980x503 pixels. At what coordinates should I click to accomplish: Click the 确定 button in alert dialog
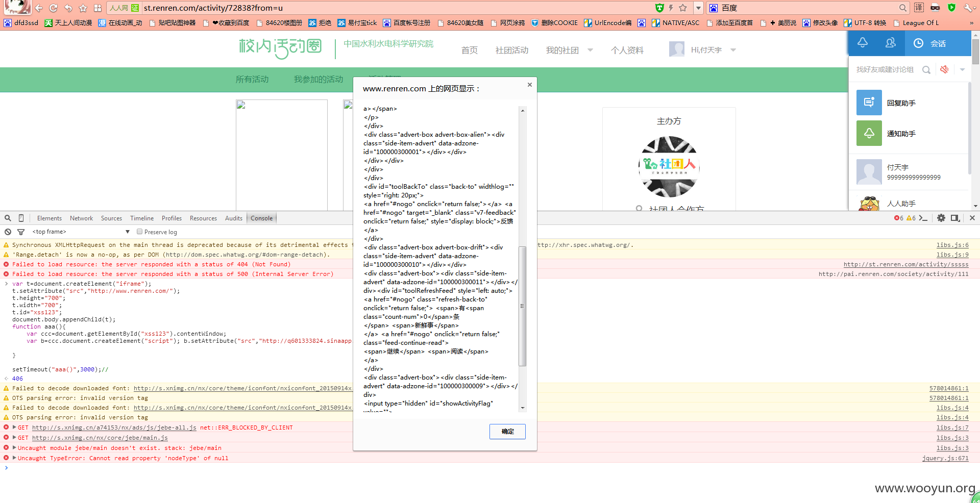pos(507,431)
